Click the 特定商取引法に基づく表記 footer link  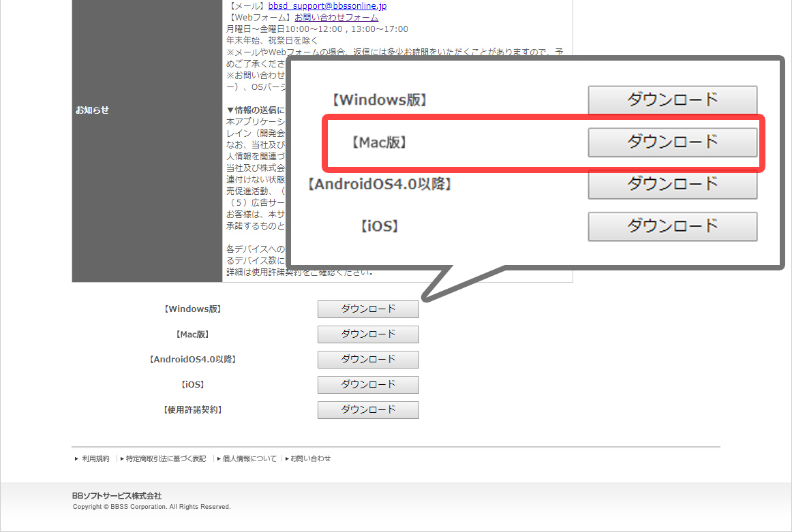tap(166, 459)
